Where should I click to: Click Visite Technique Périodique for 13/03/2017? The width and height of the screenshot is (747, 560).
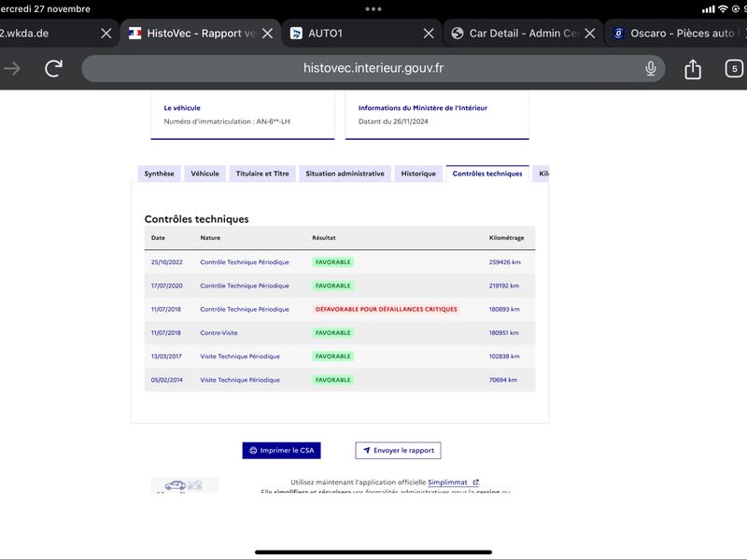coord(240,357)
